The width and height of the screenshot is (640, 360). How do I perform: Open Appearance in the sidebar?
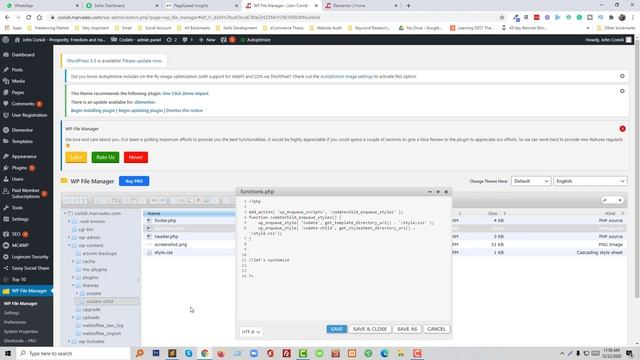point(24,156)
